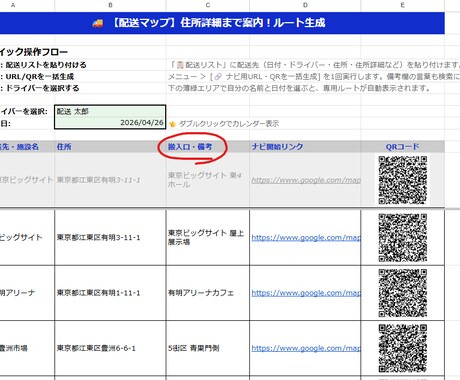Select column E header
Screen dimensions: 460x380
coord(403,5)
